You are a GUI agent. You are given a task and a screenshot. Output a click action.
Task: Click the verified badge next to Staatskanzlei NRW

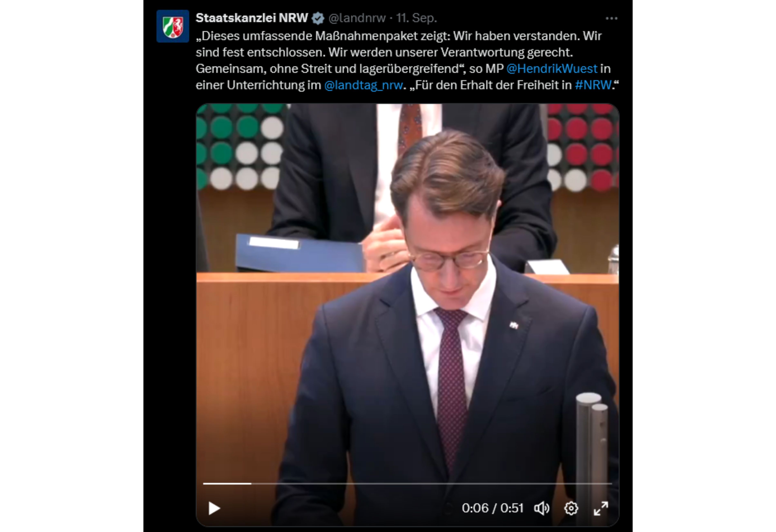pyautogui.click(x=318, y=18)
